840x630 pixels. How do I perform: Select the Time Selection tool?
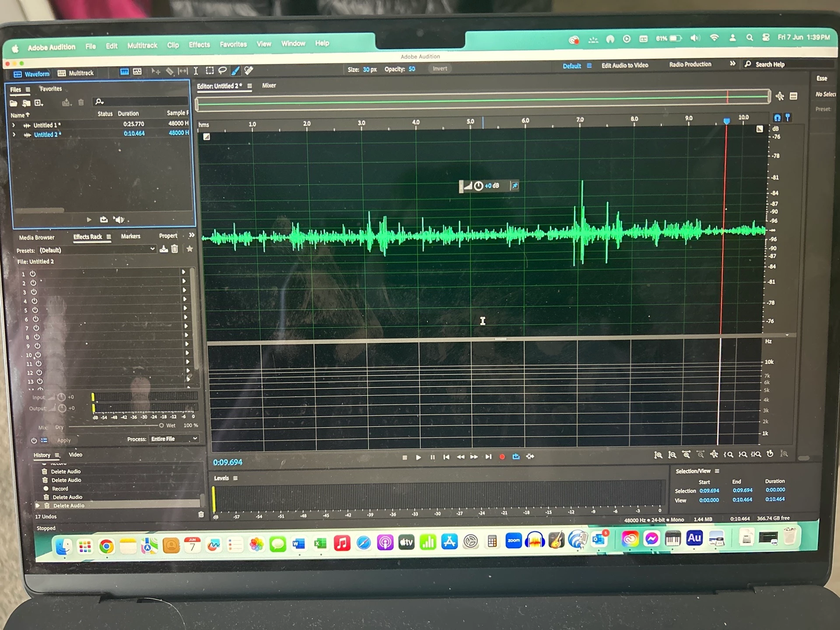(196, 71)
